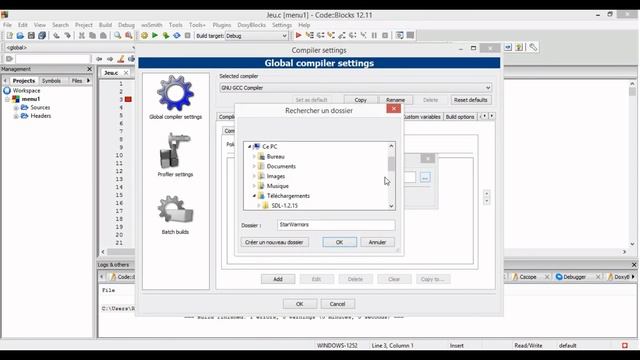Click the jump forward arrow icon

(110, 59)
